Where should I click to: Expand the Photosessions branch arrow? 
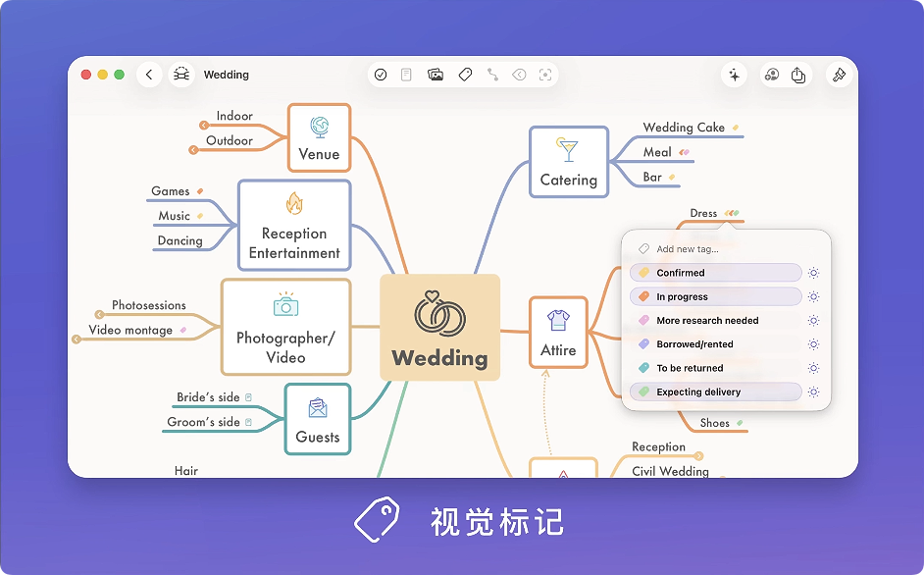[x=98, y=315]
